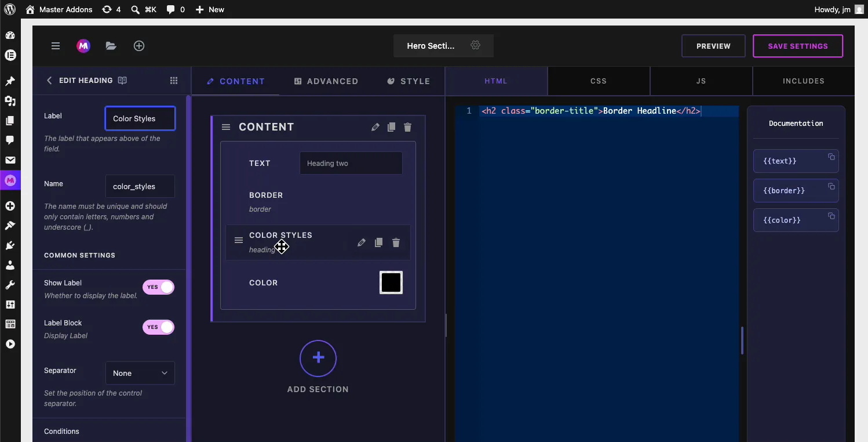Click the Master Addons logo in builder header
This screenshot has height=442, width=868.
[x=83, y=46]
